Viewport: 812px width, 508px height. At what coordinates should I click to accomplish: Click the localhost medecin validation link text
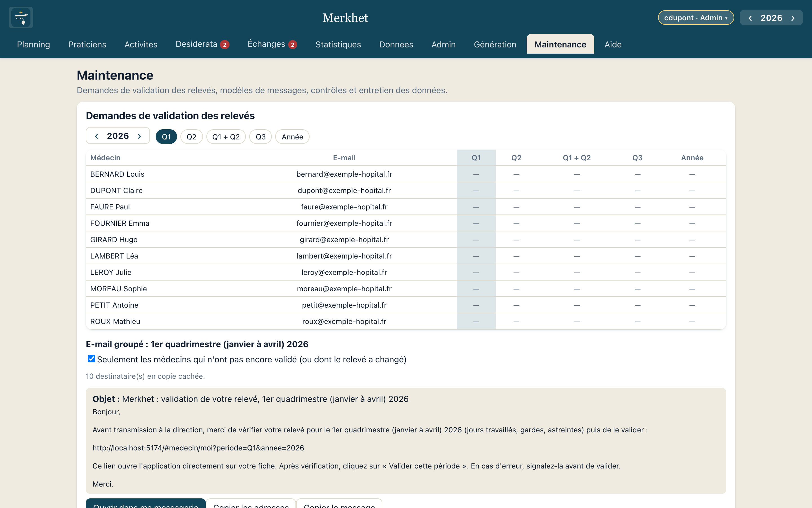point(198,448)
